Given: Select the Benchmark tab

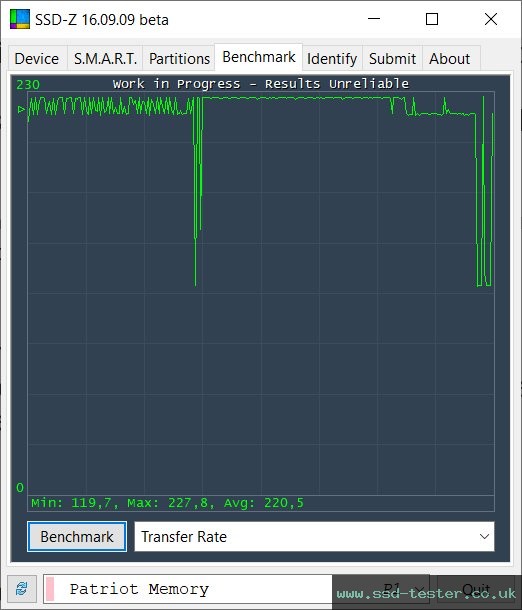Looking at the screenshot, I should [259, 57].
